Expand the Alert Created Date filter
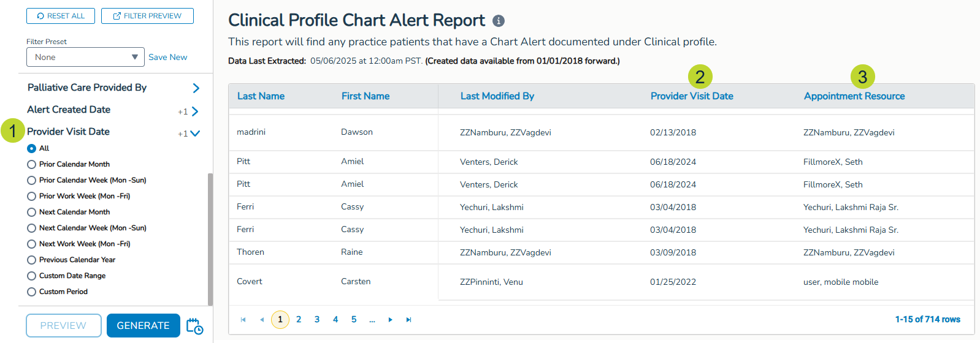 tap(195, 111)
